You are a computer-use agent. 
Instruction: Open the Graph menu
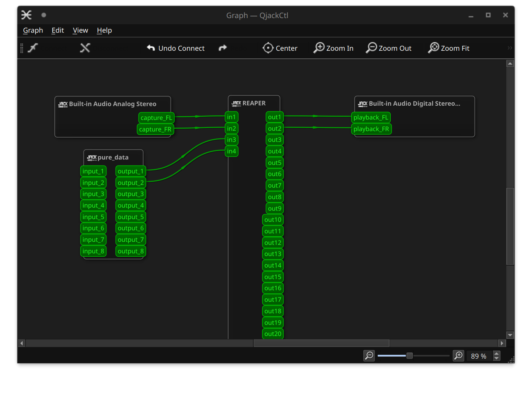33,30
